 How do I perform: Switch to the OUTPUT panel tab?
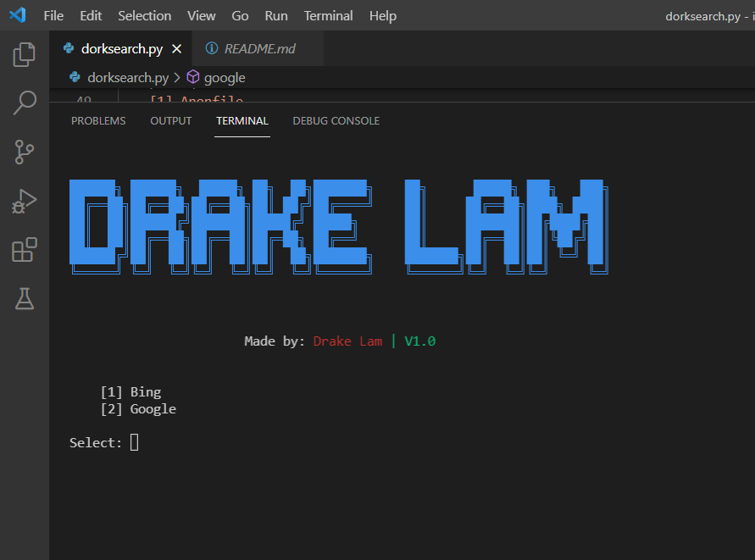click(x=171, y=121)
